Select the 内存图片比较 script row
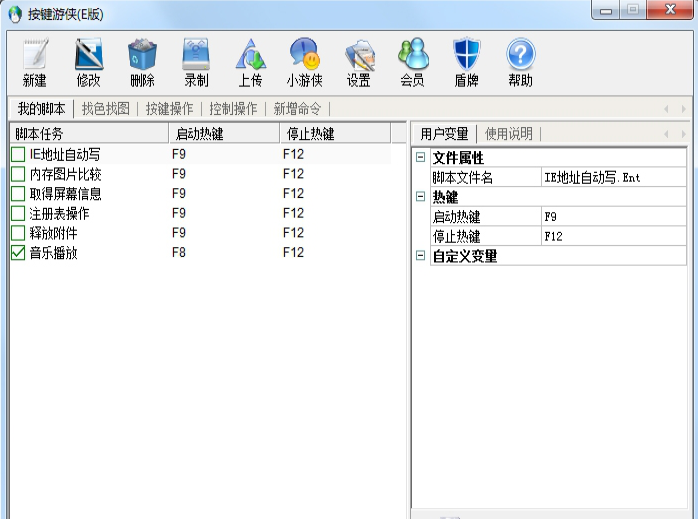 (200, 174)
